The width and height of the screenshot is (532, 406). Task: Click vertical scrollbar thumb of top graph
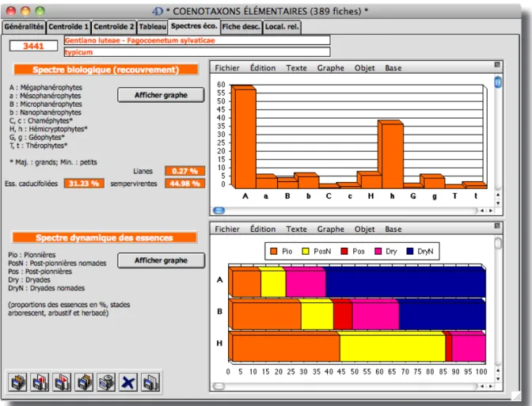pyautogui.click(x=498, y=82)
